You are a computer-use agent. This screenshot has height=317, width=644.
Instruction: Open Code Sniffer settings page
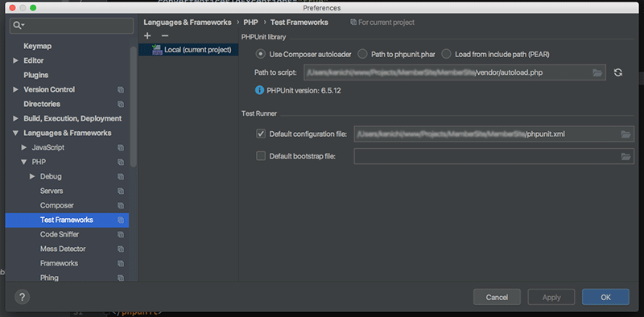click(x=60, y=234)
